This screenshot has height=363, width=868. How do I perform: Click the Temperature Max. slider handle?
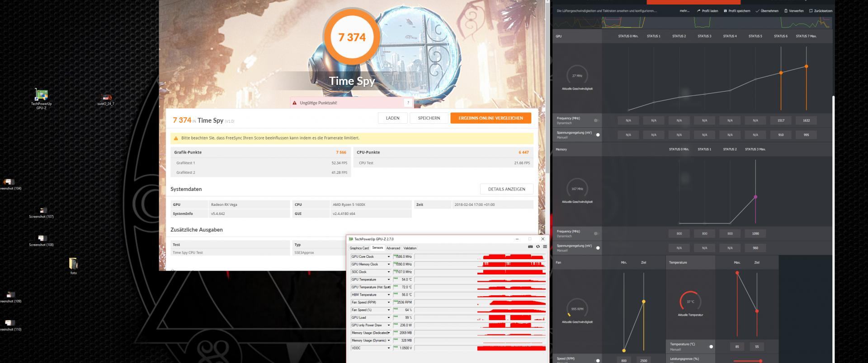pos(737,273)
